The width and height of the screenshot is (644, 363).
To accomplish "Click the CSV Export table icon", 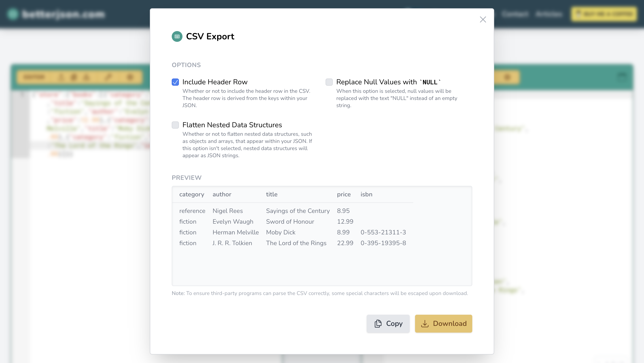I will point(177,36).
